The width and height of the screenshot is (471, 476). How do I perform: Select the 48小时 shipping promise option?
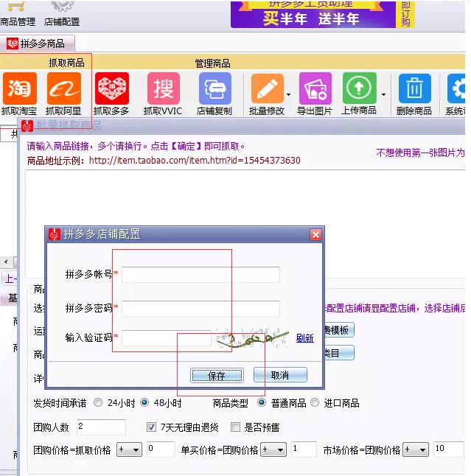pyautogui.click(x=144, y=403)
